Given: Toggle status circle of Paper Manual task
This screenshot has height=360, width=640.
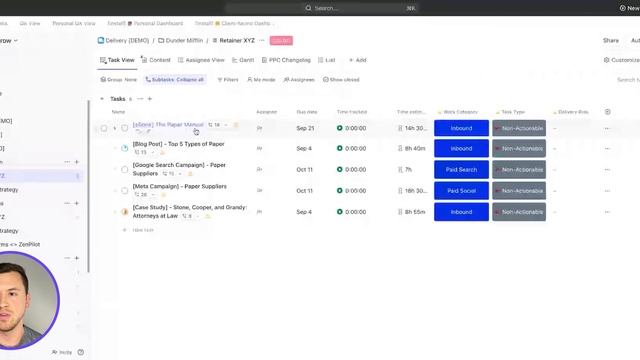Looking at the screenshot, I should pyautogui.click(x=124, y=128).
